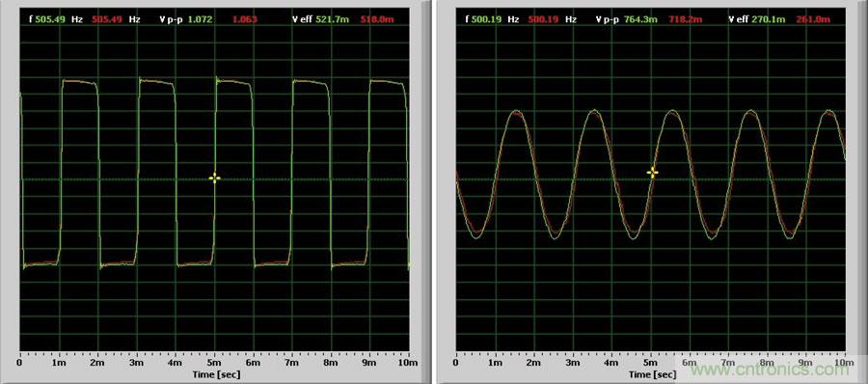Viewport: 868px width, 384px height.
Task: Select the red V eff 261.0m reading
Action: point(815,19)
